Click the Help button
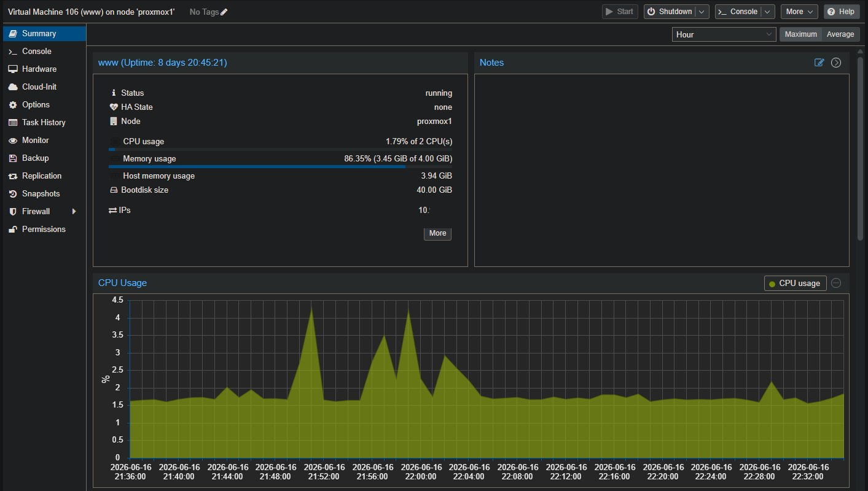 (x=842, y=12)
